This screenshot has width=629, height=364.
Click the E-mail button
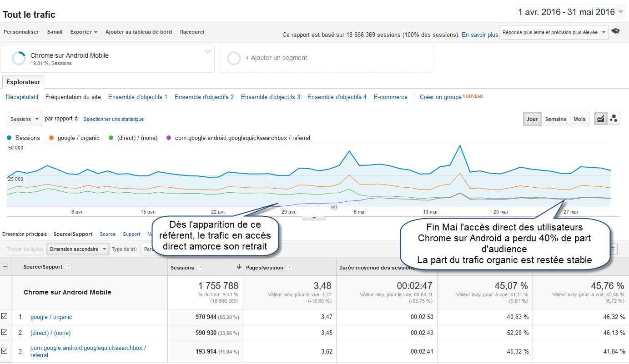click(x=55, y=32)
